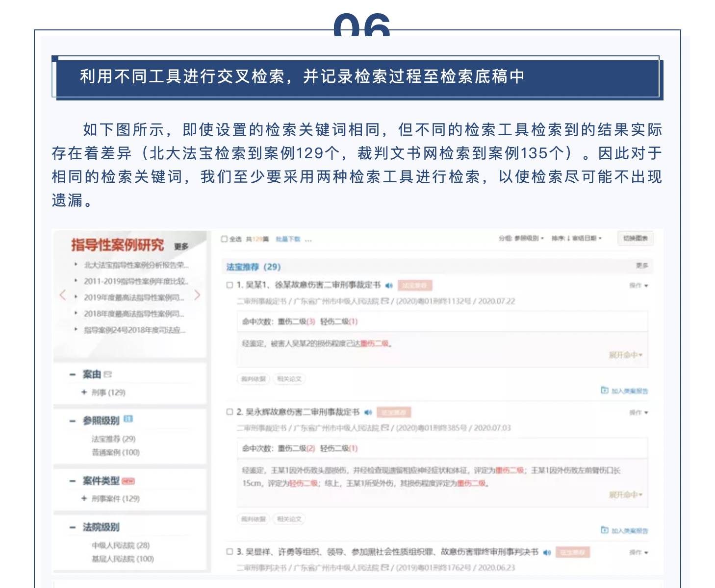This screenshot has height=588, width=715.
Task: Filter by 普通案例 (100)
Action: point(116,452)
